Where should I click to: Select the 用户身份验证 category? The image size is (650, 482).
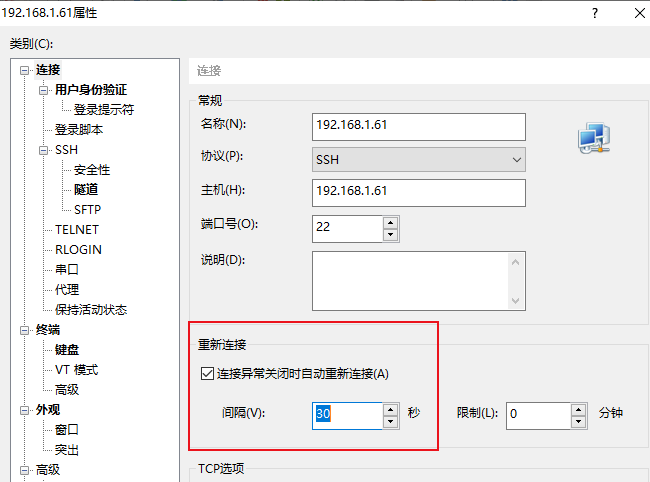(91, 90)
